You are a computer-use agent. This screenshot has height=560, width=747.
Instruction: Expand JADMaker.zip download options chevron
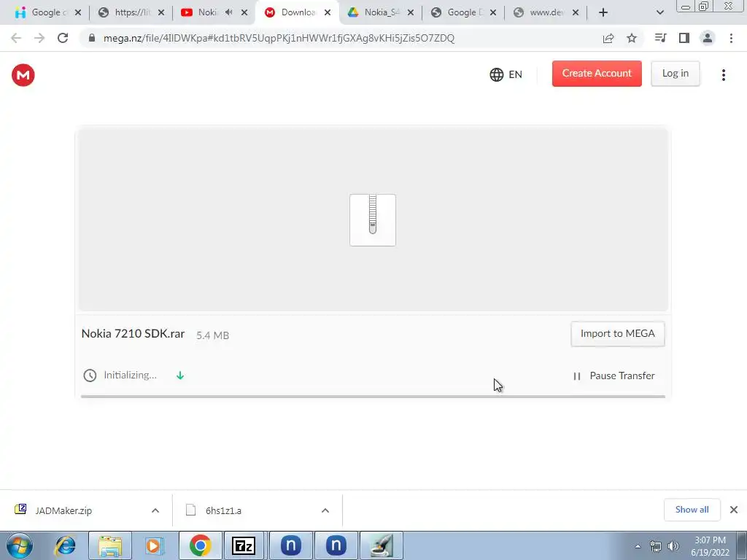[155, 510]
